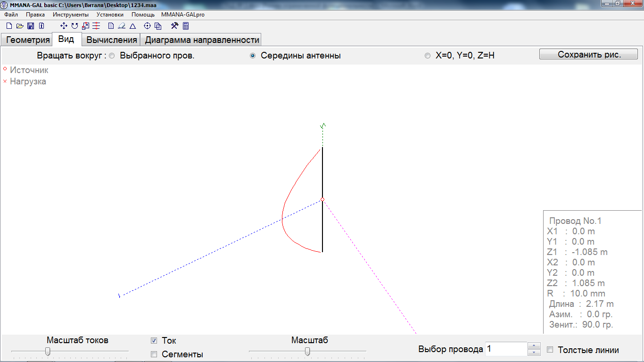This screenshot has width=644, height=362.
Task: Click the text page toolbar icon
Action: coord(111,26)
